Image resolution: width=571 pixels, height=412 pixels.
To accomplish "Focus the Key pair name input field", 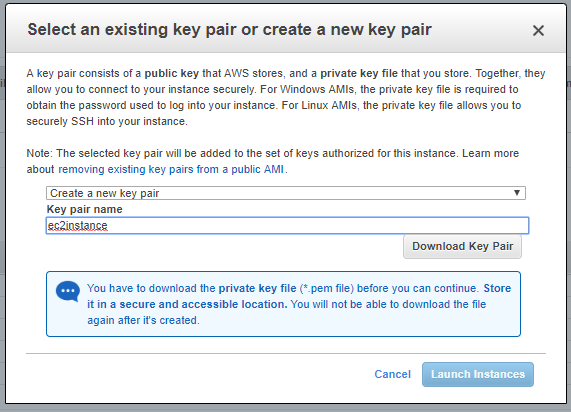I will coord(287,225).
